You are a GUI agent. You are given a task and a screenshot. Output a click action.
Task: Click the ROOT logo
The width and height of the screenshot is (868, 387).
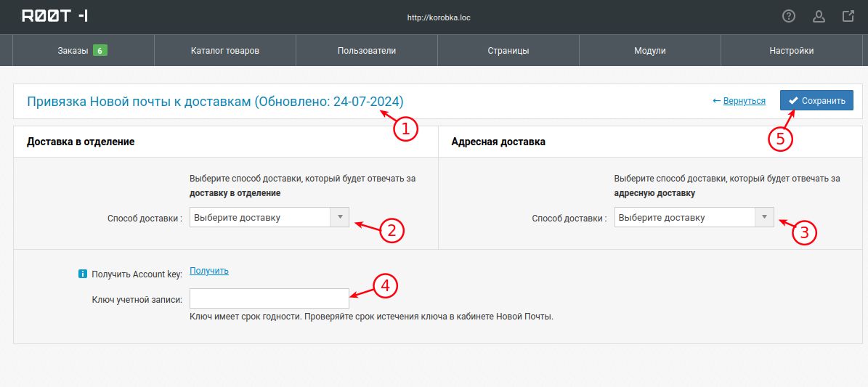54,17
